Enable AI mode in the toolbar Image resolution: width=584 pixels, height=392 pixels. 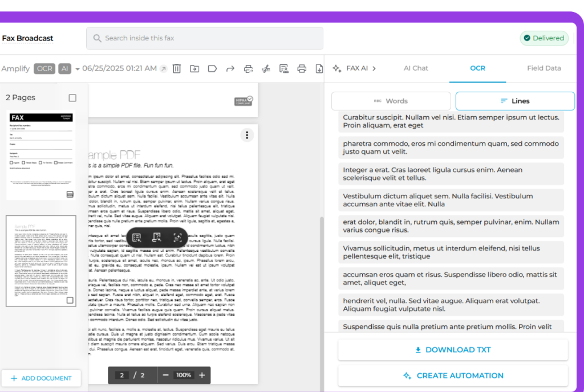[x=64, y=68]
